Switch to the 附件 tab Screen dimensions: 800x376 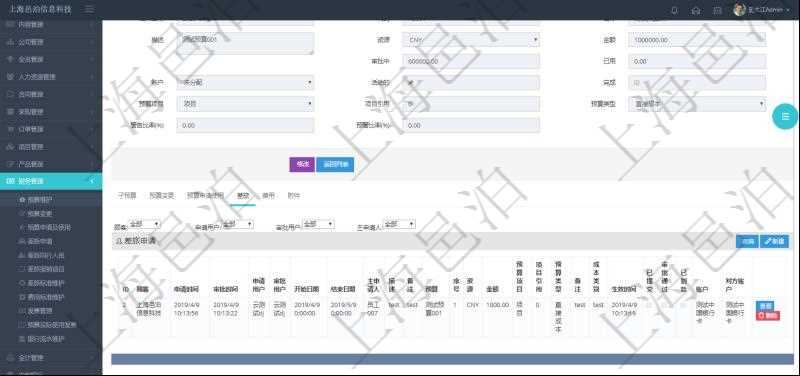pos(294,195)
